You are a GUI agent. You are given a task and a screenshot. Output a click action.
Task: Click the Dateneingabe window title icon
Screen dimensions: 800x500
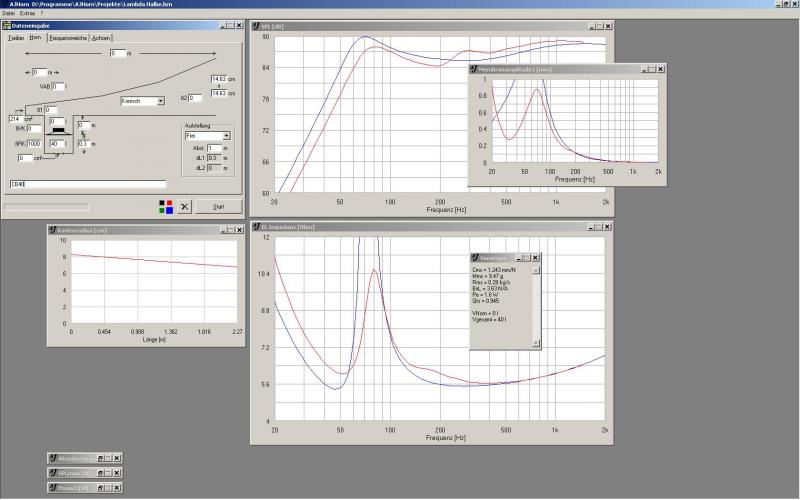pos(8,25)
